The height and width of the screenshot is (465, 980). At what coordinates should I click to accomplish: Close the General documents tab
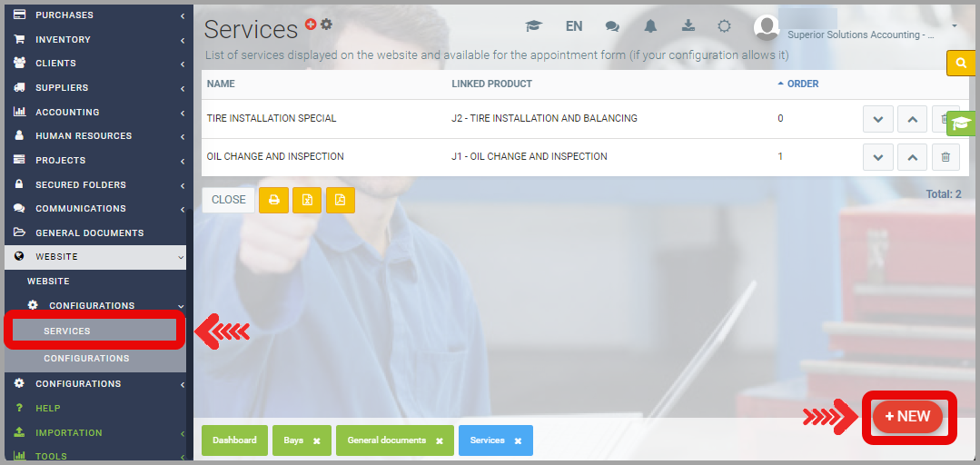pyautogui.click(x=439, y=441)
